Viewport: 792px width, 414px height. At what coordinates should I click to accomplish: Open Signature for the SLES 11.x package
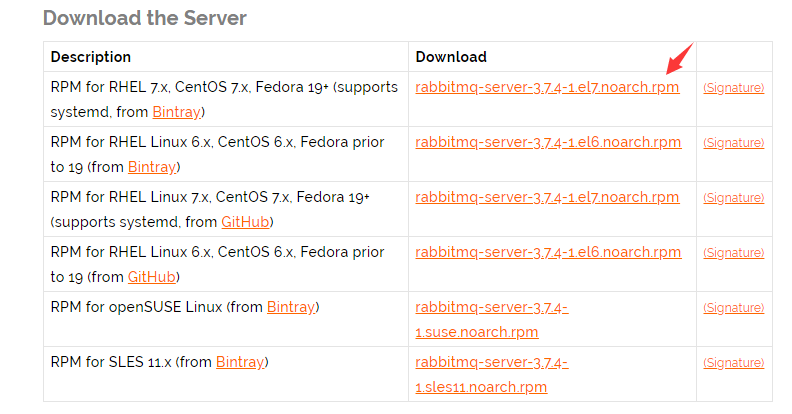tap(733, 363)
